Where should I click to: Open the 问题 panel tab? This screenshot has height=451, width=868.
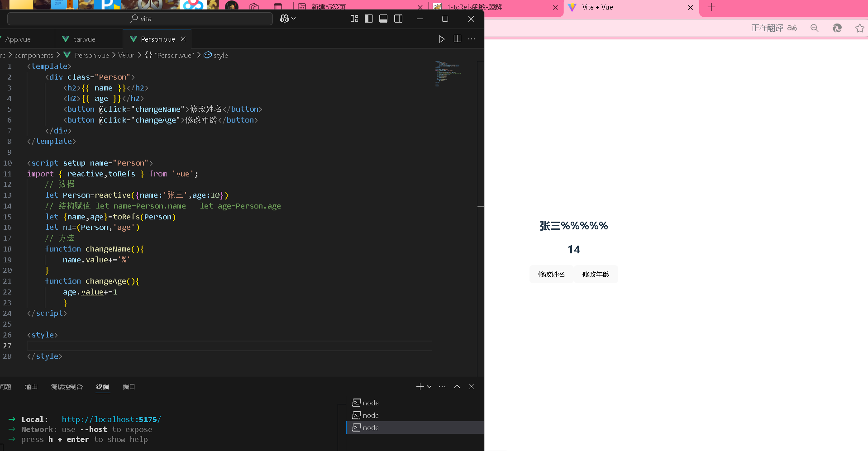(x=5, y=387)
